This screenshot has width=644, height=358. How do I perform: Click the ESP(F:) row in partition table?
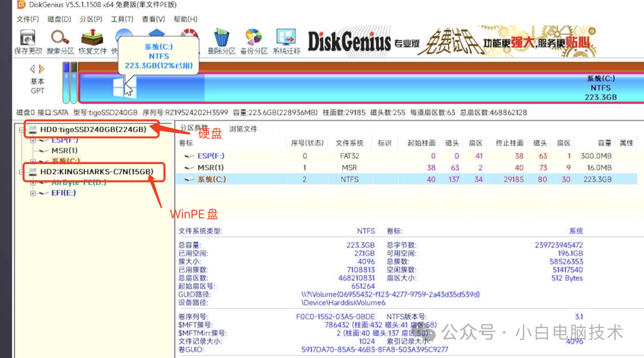[x=407, y=156]
